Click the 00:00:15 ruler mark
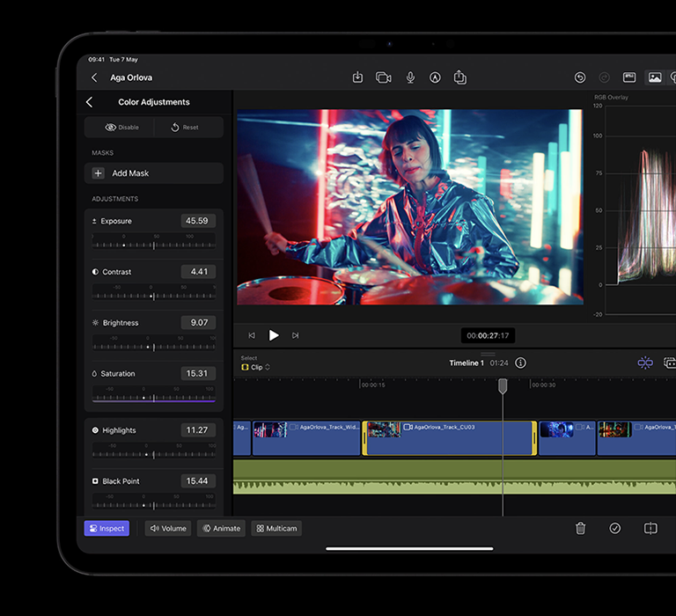The height and width of the screenshot is (616, 676). pos(373,385)
